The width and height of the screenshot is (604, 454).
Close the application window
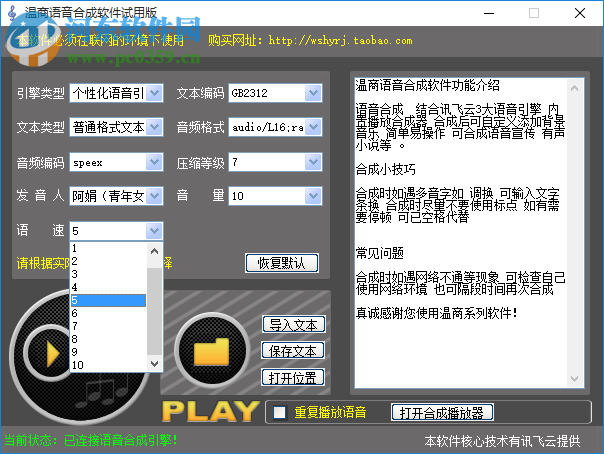tap(580, 13)
